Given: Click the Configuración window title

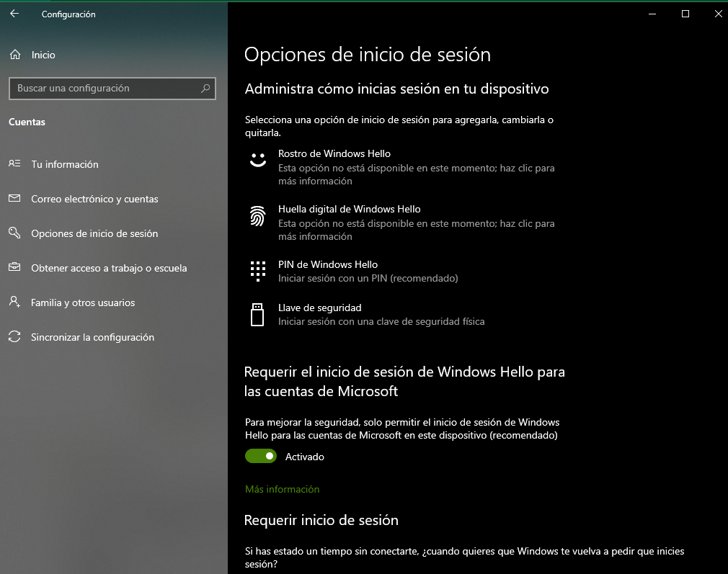Looking at the screenshot, I should pos(68,14).
